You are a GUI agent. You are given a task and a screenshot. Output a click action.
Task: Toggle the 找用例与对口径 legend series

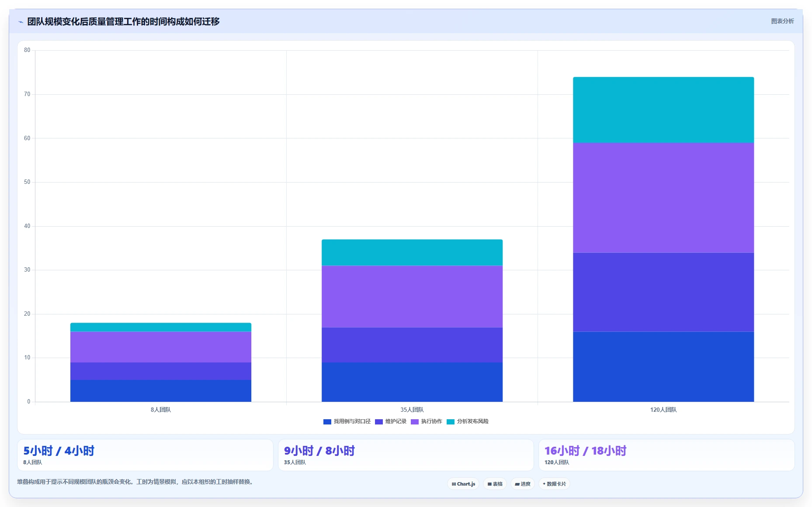(x=347, y=421)
